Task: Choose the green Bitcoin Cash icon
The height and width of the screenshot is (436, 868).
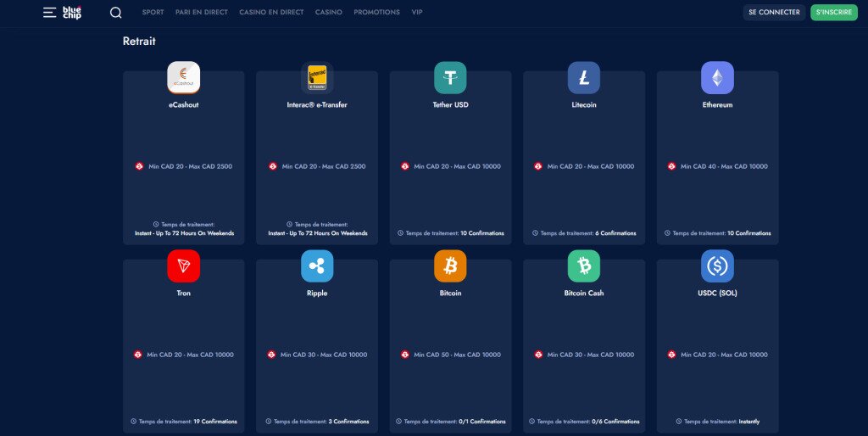Action: pos(584,266)
